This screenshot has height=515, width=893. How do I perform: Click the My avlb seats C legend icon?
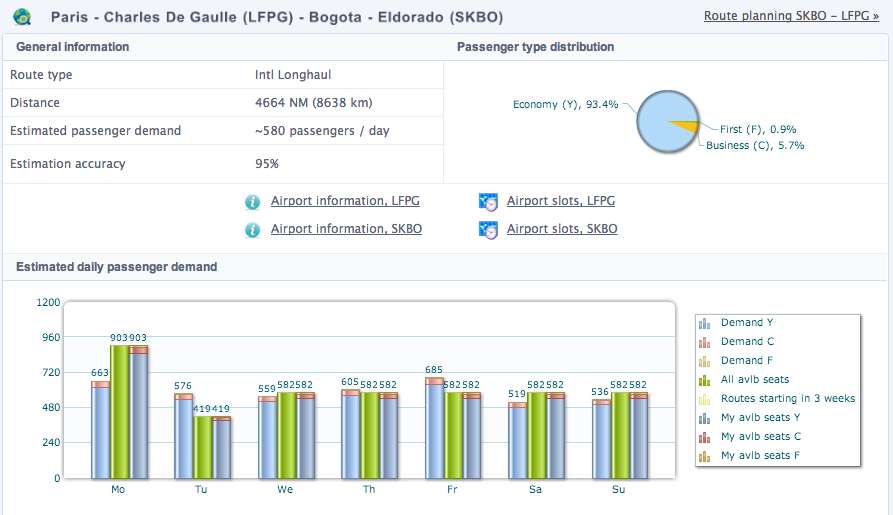705,437
